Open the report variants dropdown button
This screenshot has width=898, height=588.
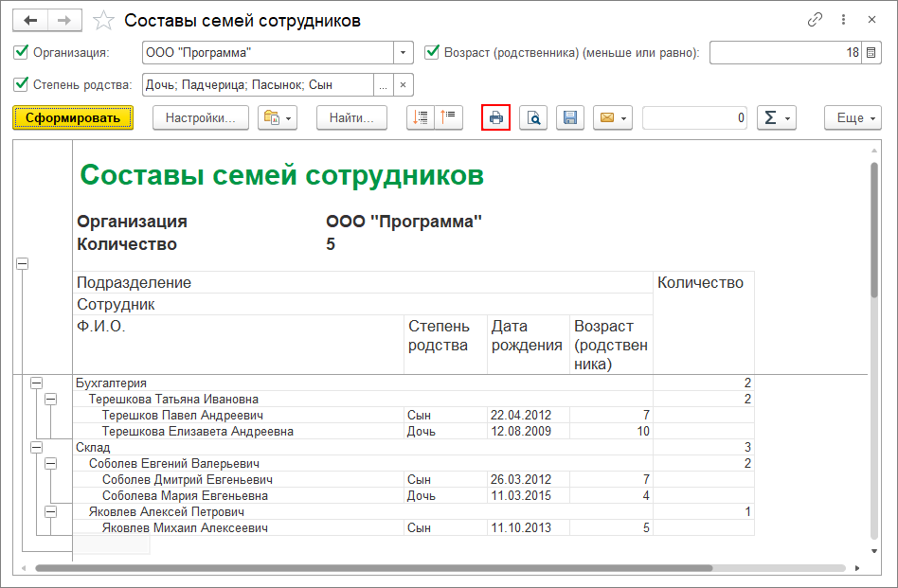point(278,118)
